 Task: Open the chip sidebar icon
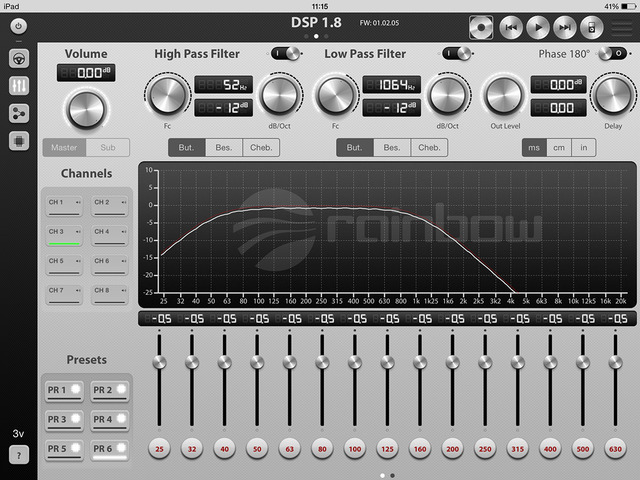coord(19,141)
